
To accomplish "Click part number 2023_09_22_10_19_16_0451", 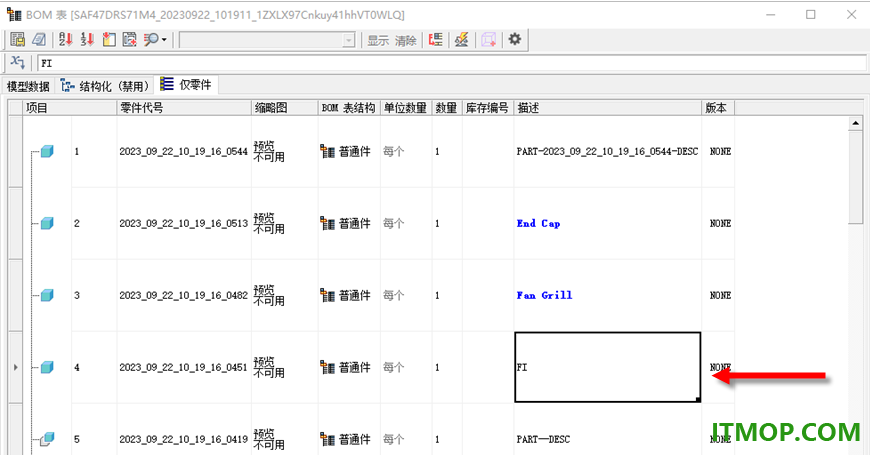I will click(x=184, y=367).
